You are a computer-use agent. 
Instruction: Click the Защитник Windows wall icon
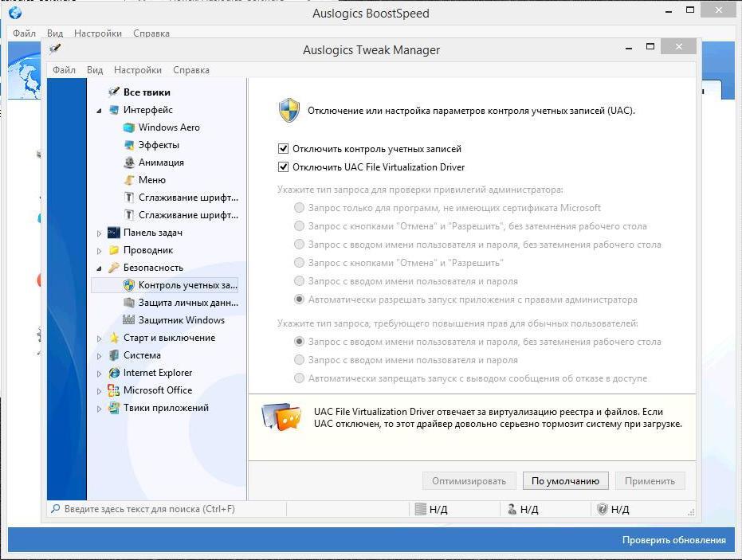click(x=129, y=319)
